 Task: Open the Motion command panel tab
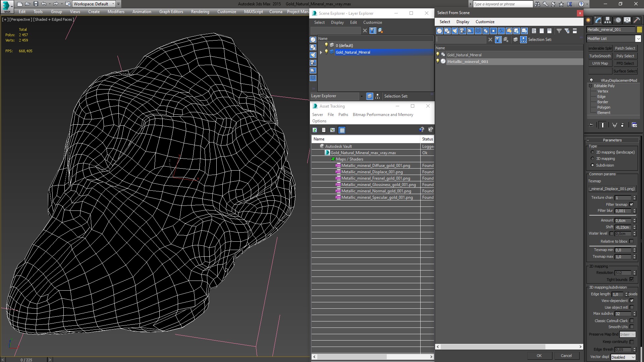pos(618,20)
